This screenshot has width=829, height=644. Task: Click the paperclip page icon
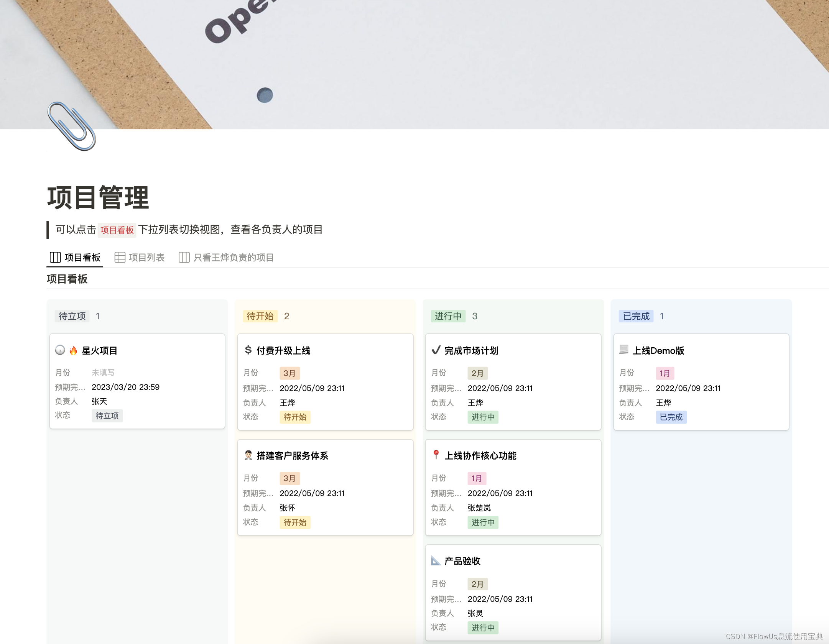72,126
